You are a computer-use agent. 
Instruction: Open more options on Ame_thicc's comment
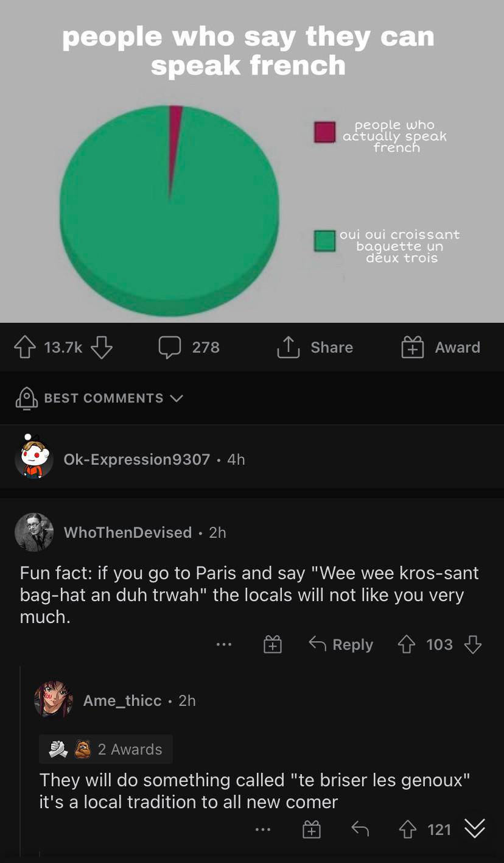(262, 830)
